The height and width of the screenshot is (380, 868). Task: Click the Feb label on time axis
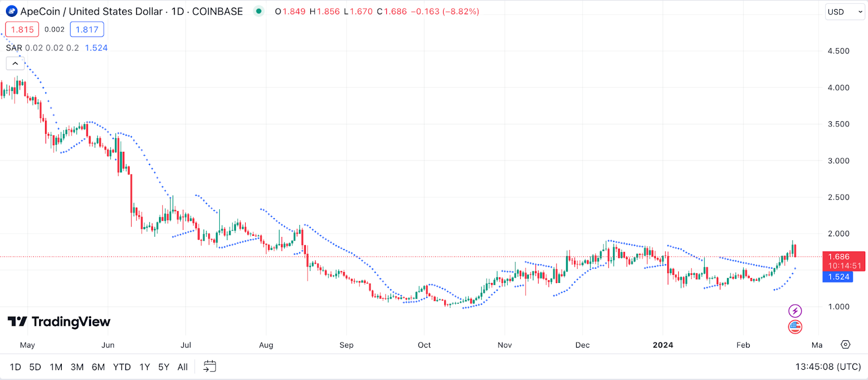tap(743, 345)
